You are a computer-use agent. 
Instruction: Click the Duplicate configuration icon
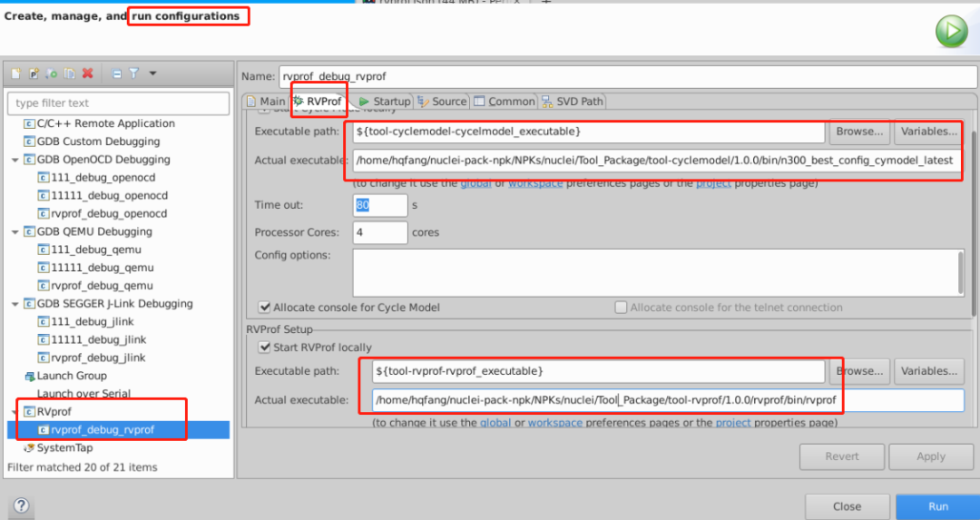coord(69,74)
